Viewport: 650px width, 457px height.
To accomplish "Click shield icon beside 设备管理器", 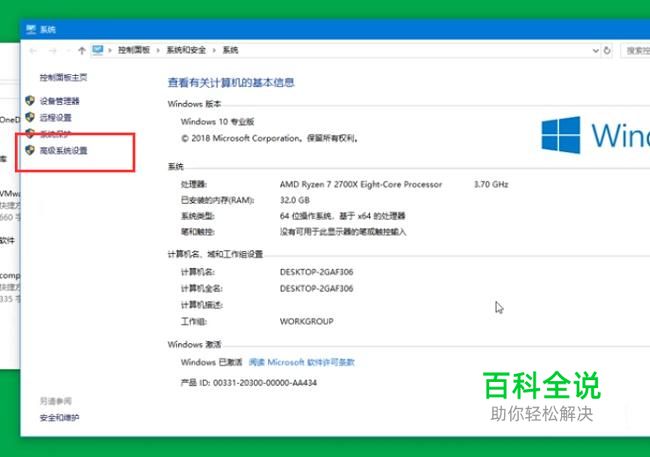I will pyautogui.click(x=30, y=101).
